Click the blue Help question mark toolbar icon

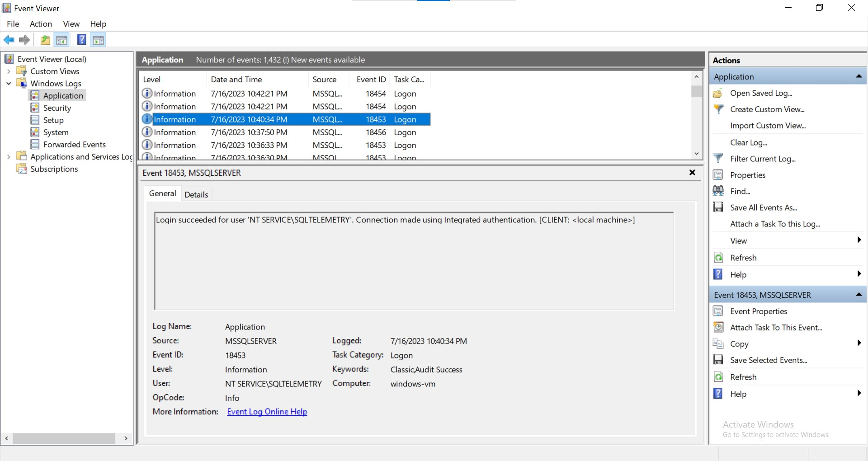pyautogui.click(x=81, y=40)
